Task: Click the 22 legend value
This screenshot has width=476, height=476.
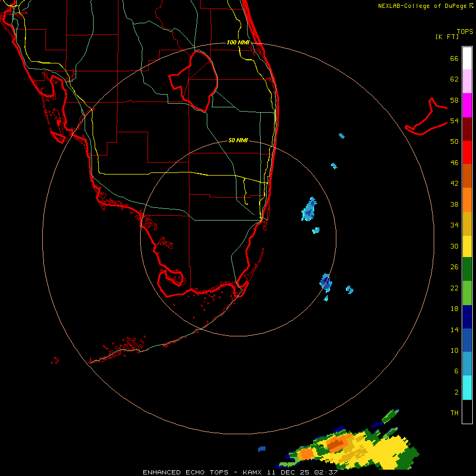Action: [x=454, y=288]
